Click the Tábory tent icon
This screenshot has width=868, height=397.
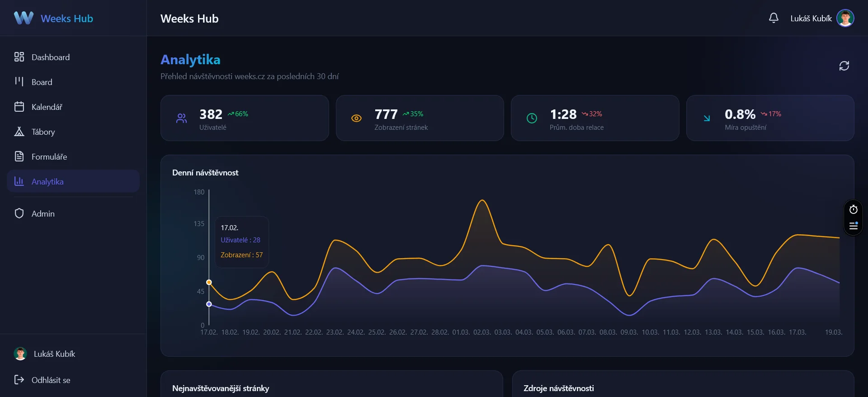click(19, 132)
